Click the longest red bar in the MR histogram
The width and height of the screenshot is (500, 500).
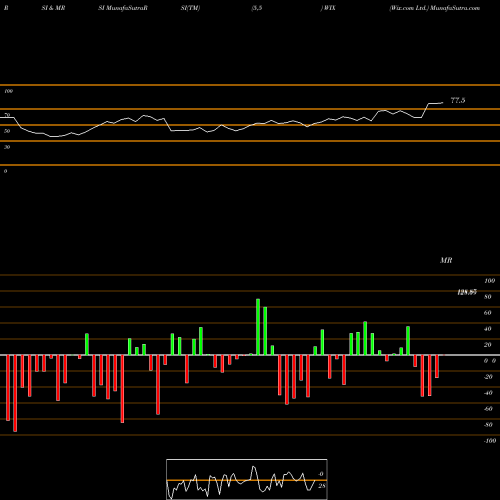point(15,393)
